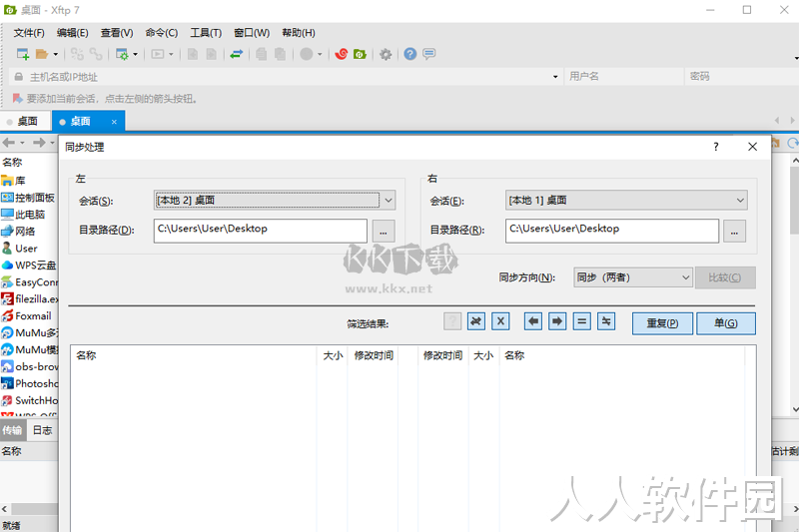This screenshot has width=799, height=532.
Task: Click the forward arrow in file pane
Action: tap(39, 143)
